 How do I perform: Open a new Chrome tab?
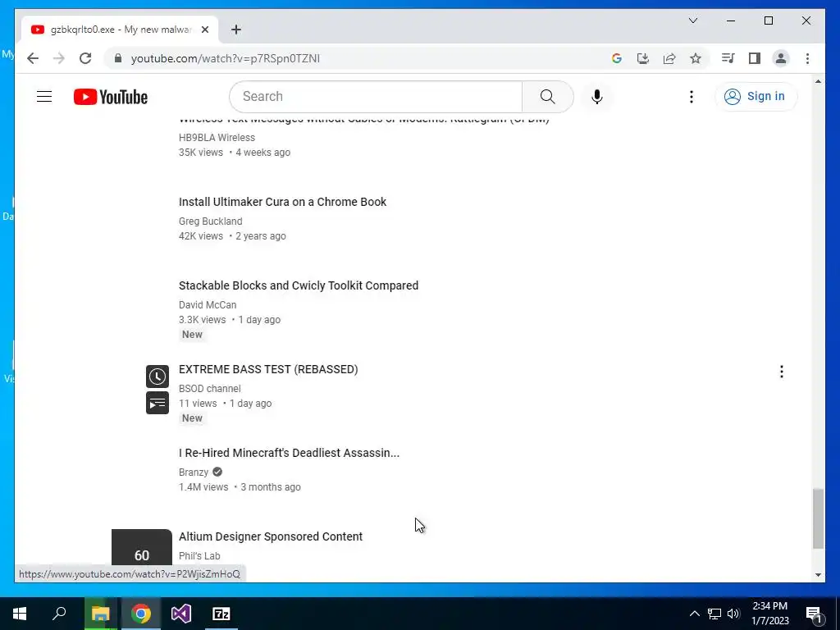[x=236, y=30]
